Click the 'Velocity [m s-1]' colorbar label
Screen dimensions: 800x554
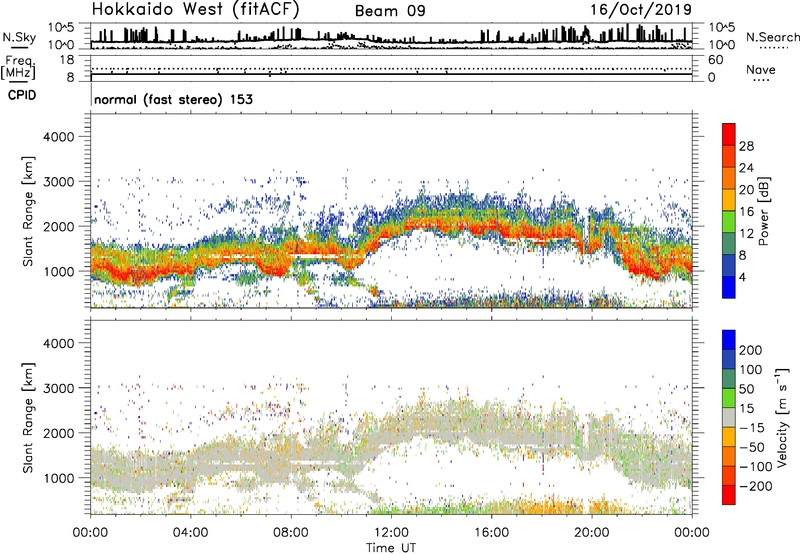tap(782, 417)
